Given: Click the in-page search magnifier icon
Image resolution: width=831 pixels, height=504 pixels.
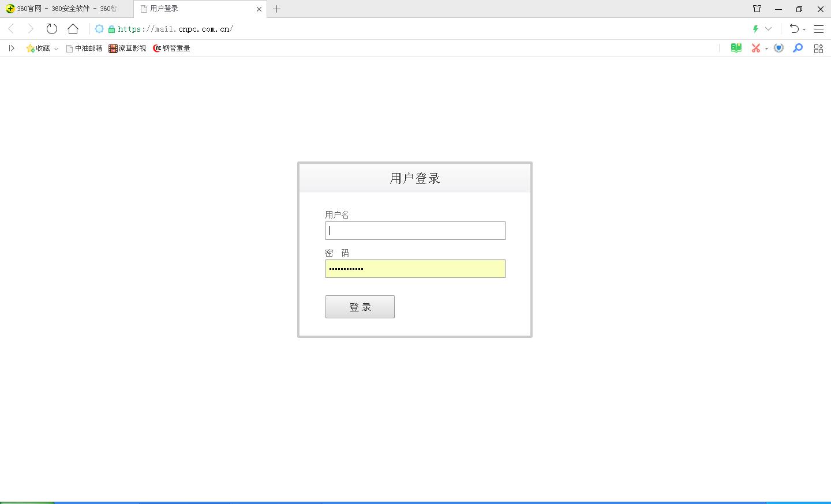Looking at the screenshot, I should (x=798, y=48).
